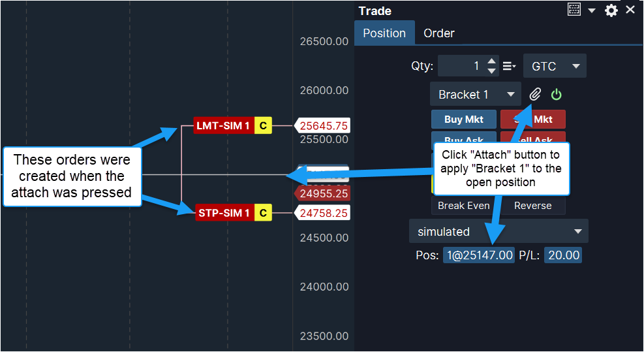
Task: Switch to the Order tab
Action: coord(439,33)
